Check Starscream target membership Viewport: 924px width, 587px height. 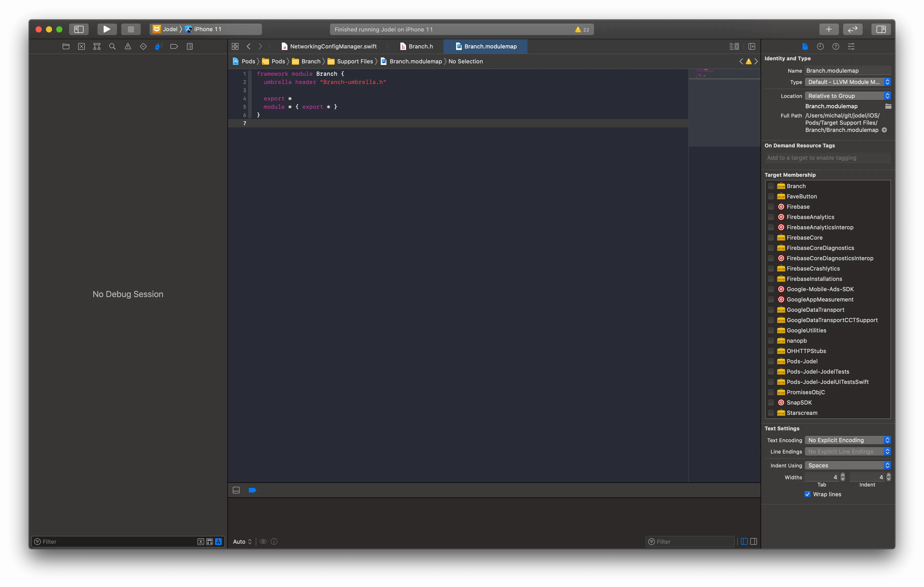click(x=771, y=413)
